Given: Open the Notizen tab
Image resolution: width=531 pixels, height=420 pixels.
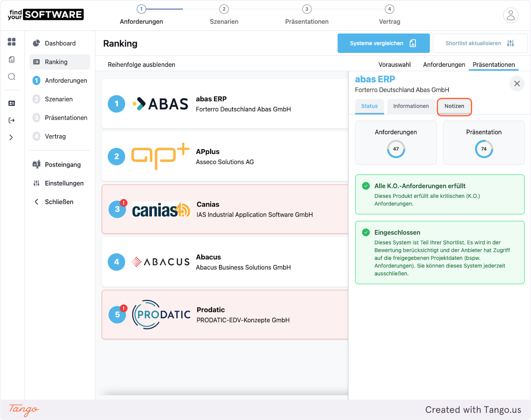Looking at the screenshot, I should pos(454,106).
